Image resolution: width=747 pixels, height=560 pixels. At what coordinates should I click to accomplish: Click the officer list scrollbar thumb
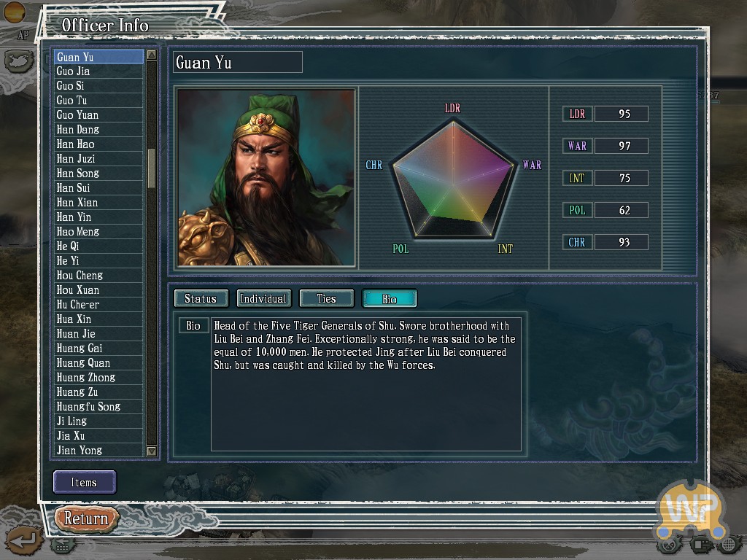click(x=152, y=168)
